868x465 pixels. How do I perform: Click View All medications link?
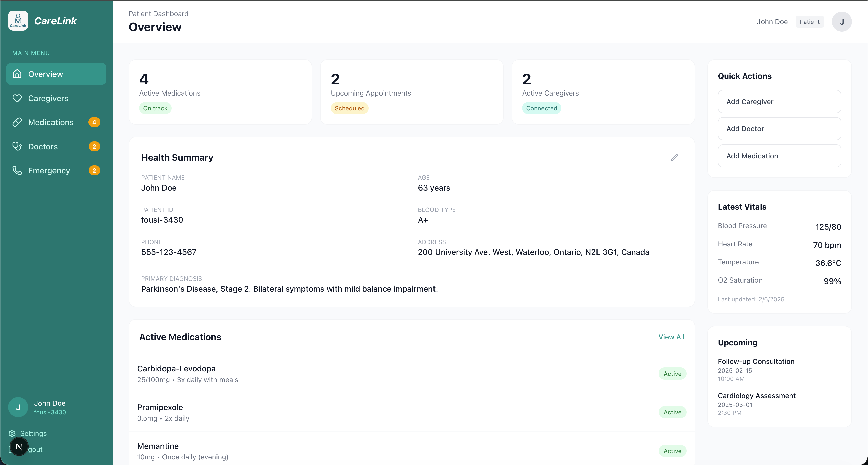click(671, 337)
